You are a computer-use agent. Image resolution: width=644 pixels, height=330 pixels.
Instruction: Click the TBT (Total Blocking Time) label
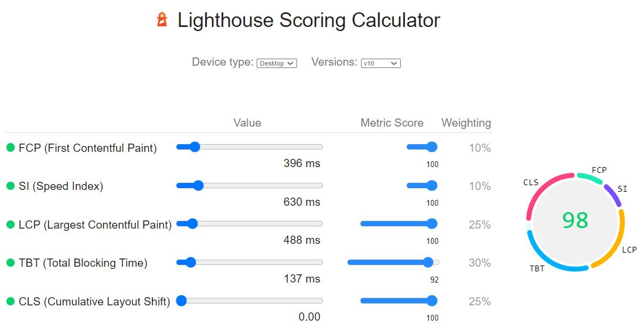83,263
